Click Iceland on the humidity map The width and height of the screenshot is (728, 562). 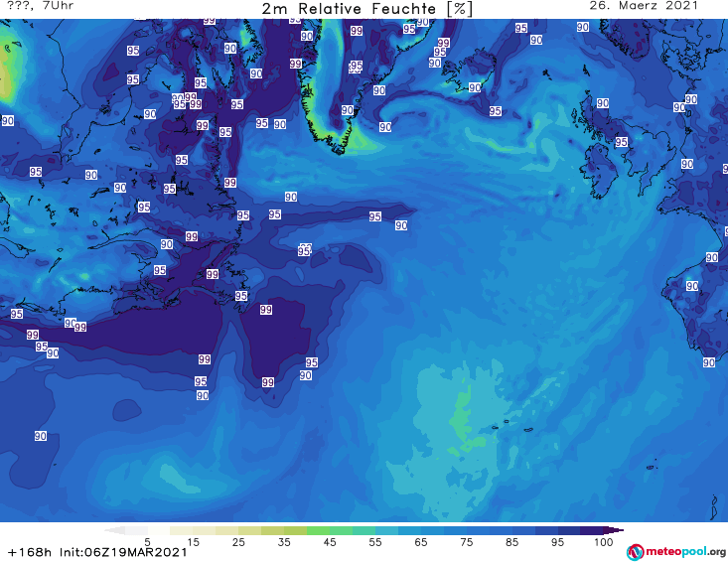point(469,71)
